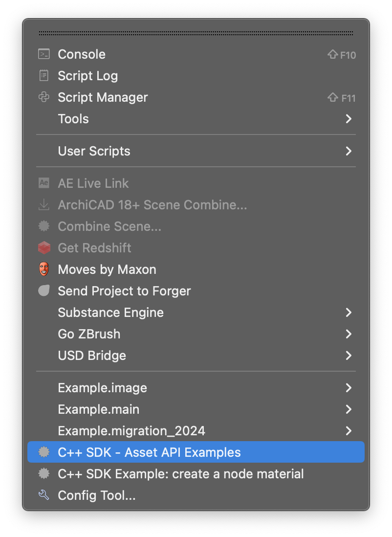Click the Script Manager Python icon
Image resolution: width=392 pixels, height=537 pixels.
click(x=44, y=97)
